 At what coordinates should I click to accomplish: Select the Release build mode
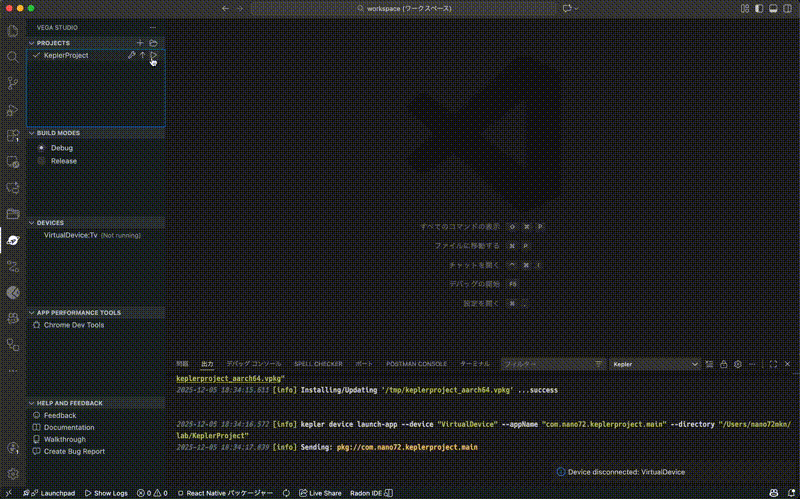click(64, 161)
